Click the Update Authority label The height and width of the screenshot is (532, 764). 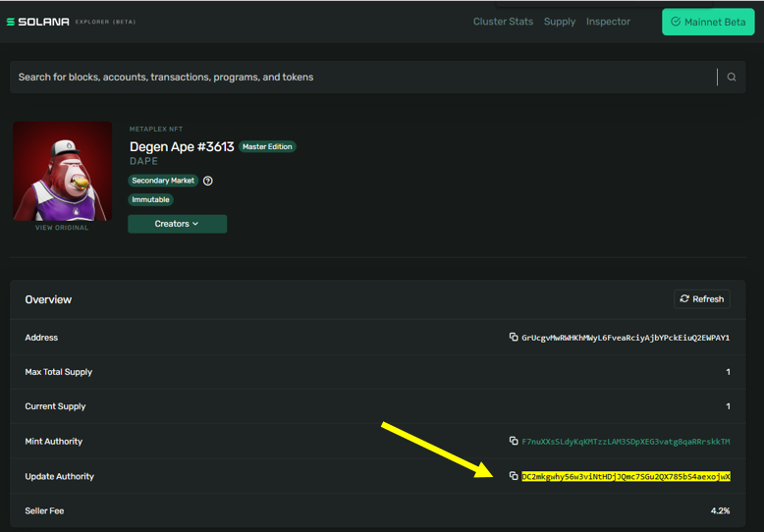60,476
